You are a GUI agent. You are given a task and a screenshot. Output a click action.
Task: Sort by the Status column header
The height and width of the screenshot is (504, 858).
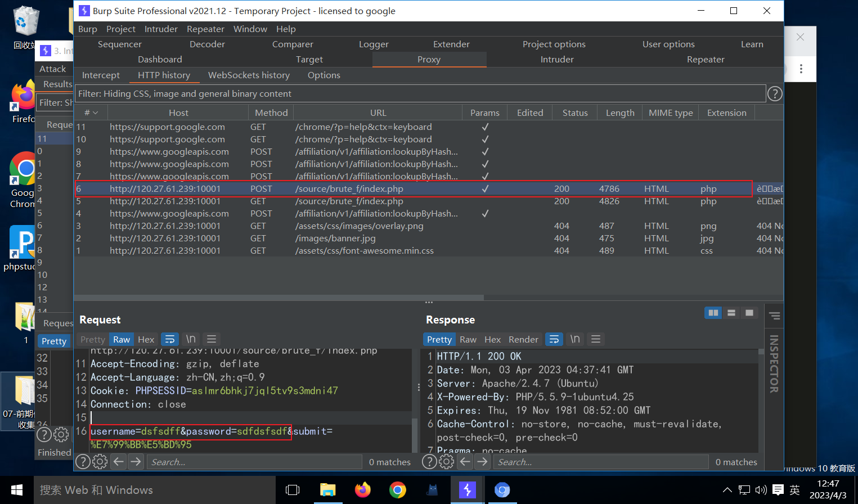575,113
